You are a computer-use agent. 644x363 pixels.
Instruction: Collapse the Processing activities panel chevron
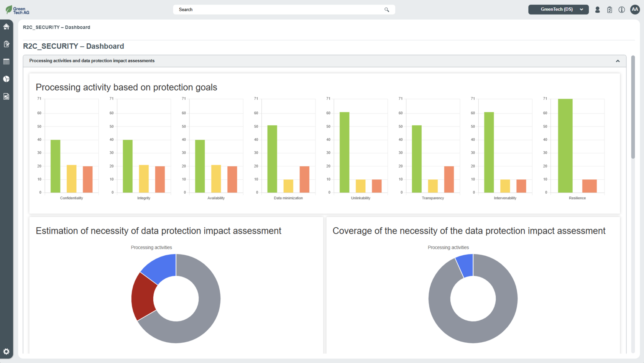click(618, 61)
